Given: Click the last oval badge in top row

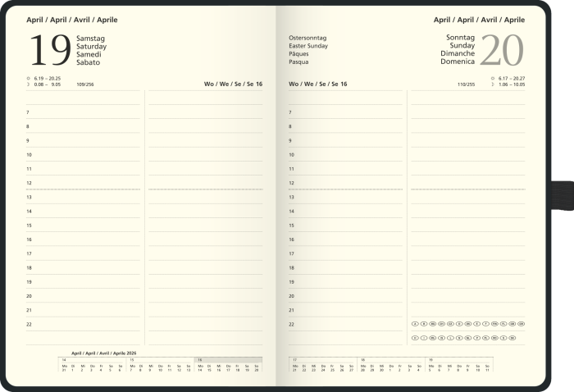Looking at the screenshot, I should pos(521,324).
